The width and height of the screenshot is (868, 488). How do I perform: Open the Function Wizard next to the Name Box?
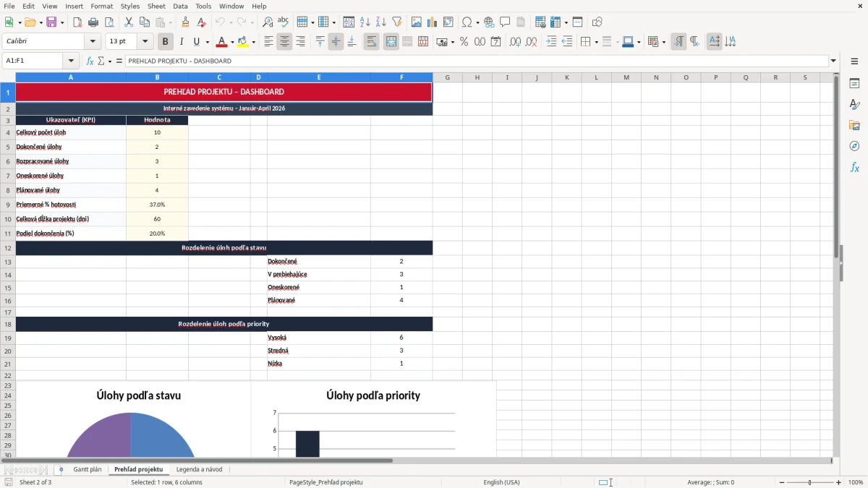tap(90, 61)
